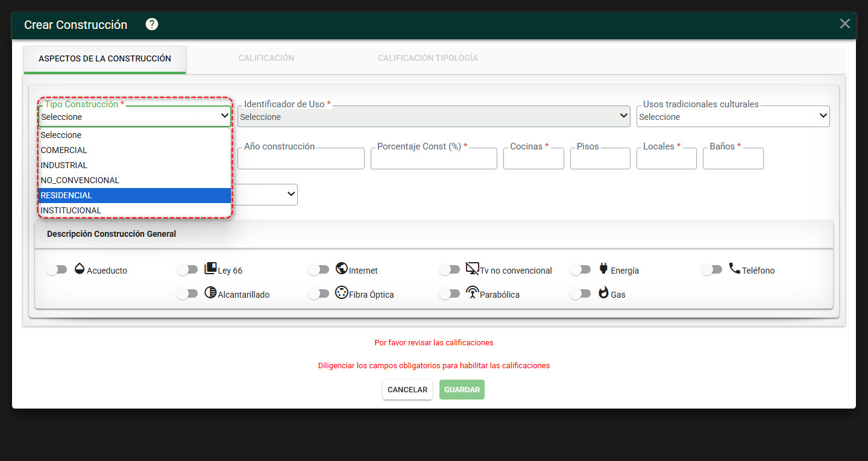Enable the Acueducto switch
Image resolution: width=868 pixels, height=461 pixels.
(x=57, y=270)
